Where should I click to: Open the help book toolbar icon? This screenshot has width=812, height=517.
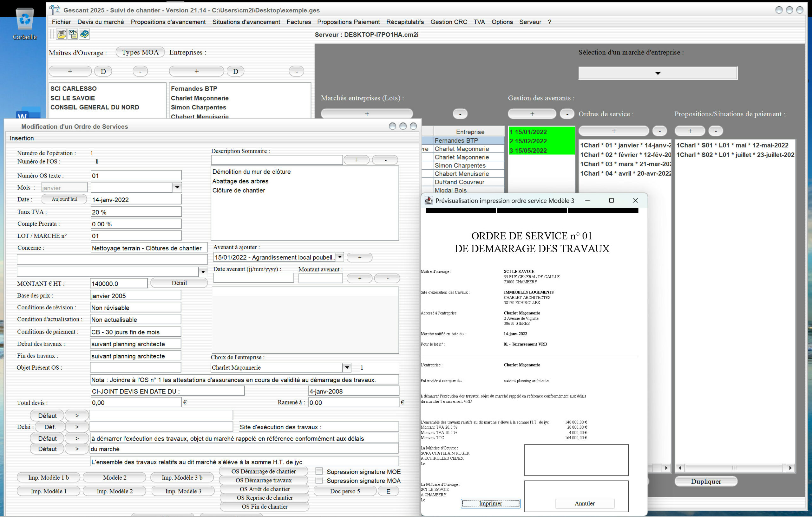point(84,34)
